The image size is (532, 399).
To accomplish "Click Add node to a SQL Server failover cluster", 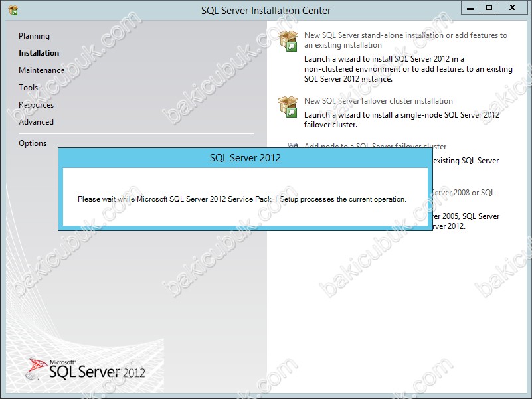I will click(375, 146).
